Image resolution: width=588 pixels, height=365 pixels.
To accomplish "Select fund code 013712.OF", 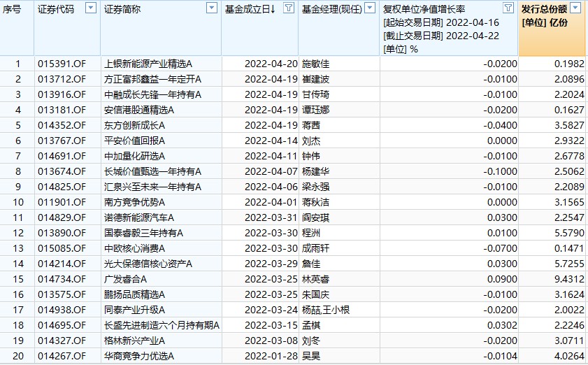I will point(62,79).
